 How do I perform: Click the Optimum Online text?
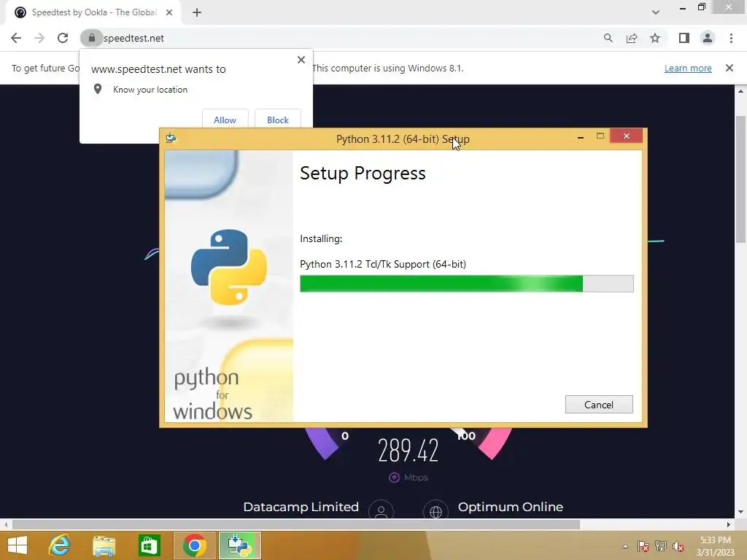tap(510, 507)
